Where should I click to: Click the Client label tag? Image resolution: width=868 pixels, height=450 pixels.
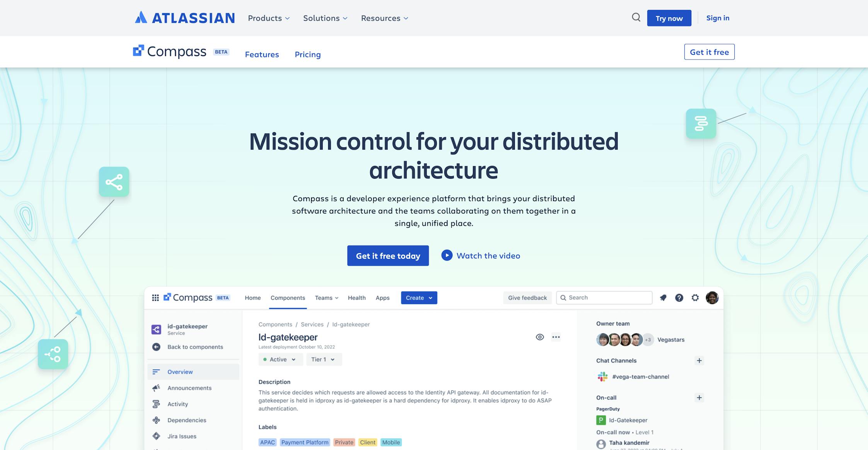(368, 442)
